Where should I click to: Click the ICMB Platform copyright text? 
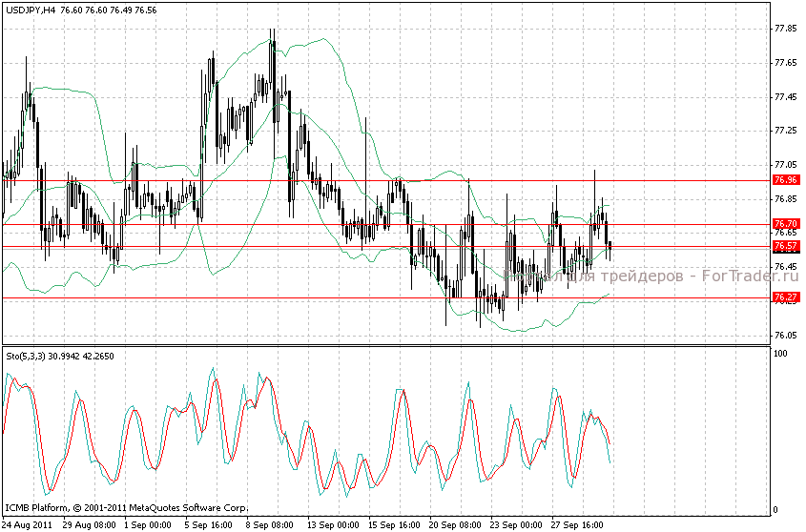127,508
